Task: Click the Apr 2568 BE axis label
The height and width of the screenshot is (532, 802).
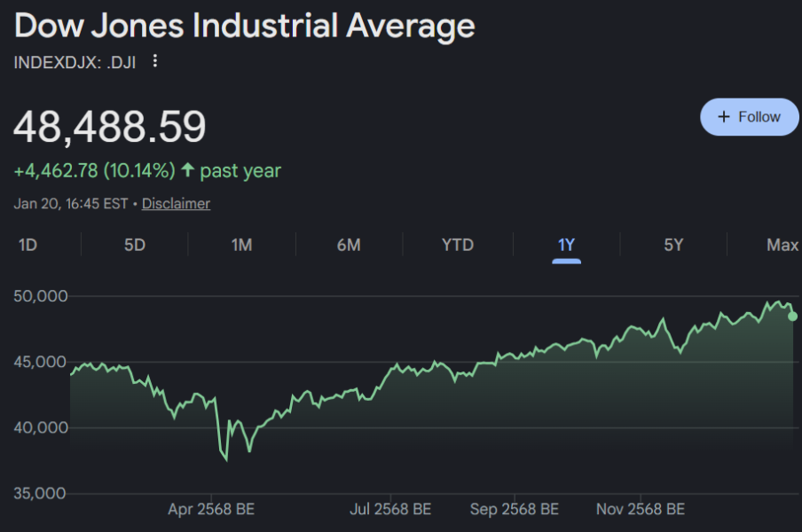Action: pos(211,510)
